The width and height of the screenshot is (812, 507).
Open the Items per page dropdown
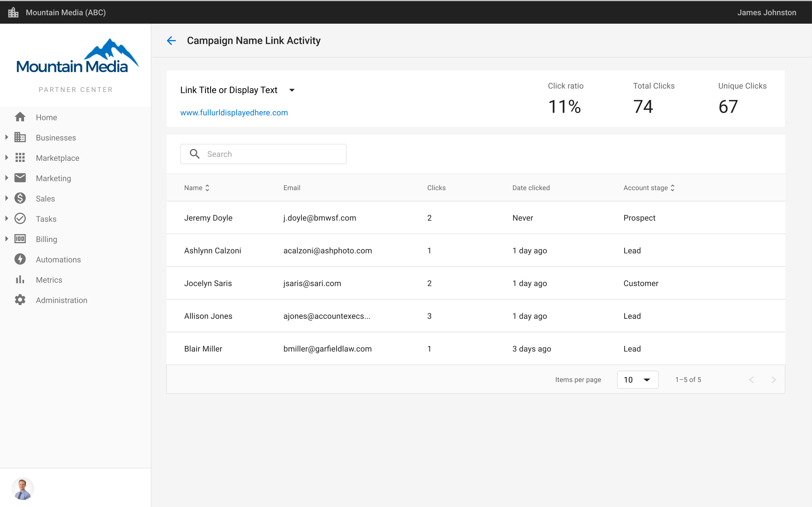638,380
